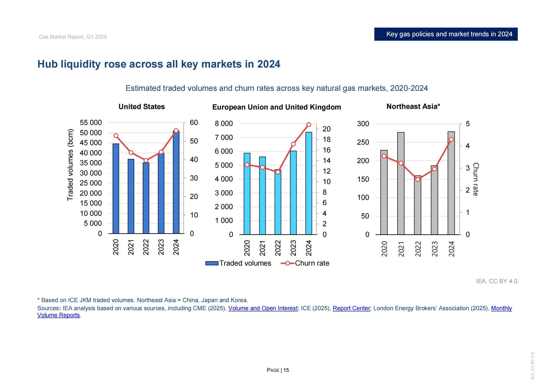The image size is (555, 392).
Task: Click the 2023 churn rate point in United States chart
Action: pos(161,152)
